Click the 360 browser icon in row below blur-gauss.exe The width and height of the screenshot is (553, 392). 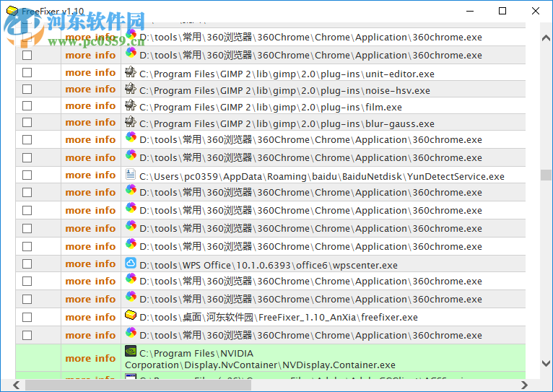(x=131, y=137)
